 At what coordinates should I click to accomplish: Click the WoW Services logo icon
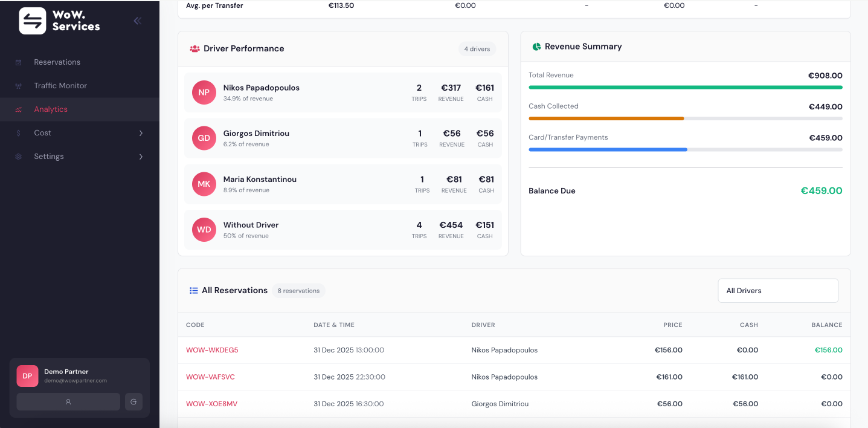(x=33, y=21)
